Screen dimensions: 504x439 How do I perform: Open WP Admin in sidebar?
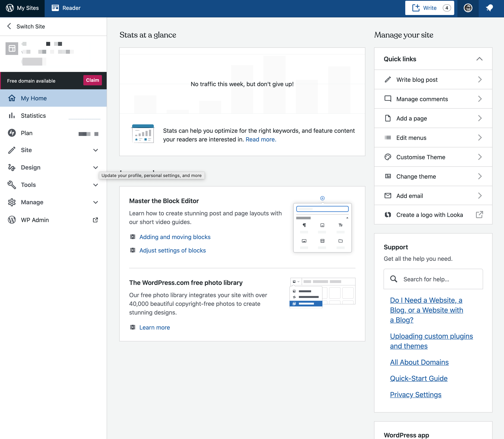[53, 220]
